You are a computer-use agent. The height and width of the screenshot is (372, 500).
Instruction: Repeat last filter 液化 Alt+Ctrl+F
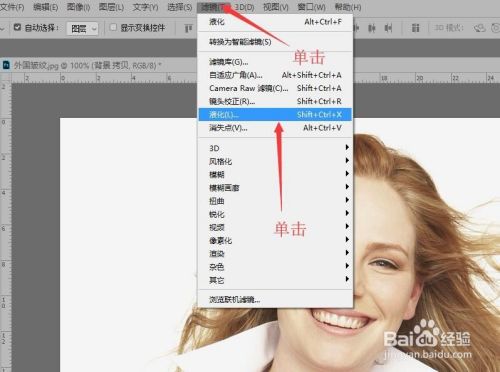pyautogui.click(x=275, y=22)
